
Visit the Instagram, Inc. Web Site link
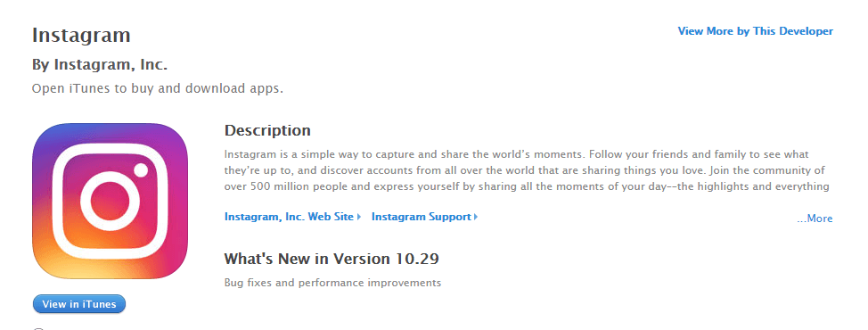pos(289,217)
